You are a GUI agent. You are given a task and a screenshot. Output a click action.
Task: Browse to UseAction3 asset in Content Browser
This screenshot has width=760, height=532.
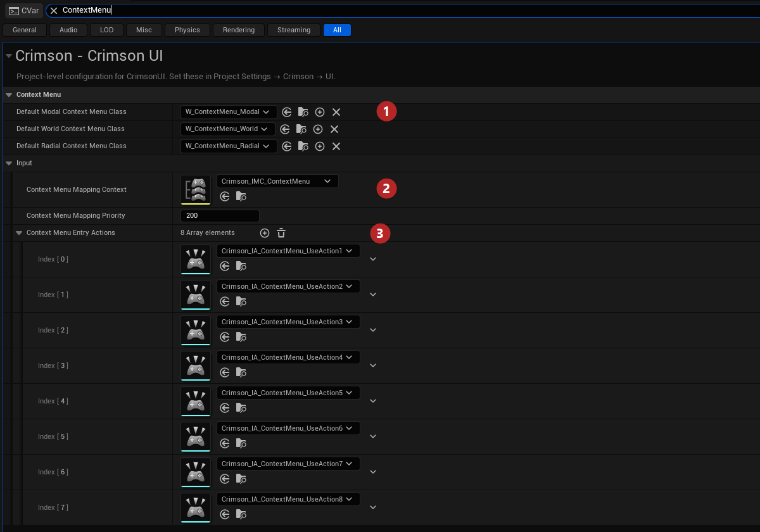click(241, 337)
